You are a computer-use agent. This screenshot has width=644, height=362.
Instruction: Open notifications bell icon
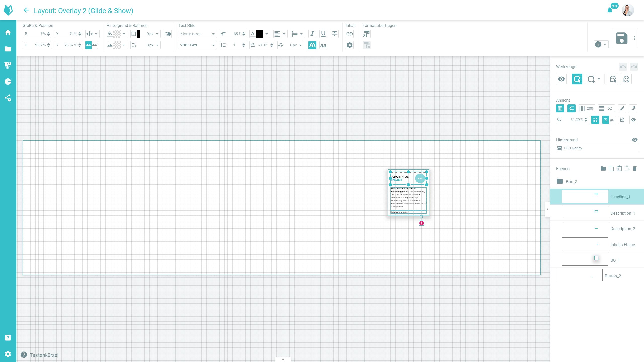pos(610,10)
